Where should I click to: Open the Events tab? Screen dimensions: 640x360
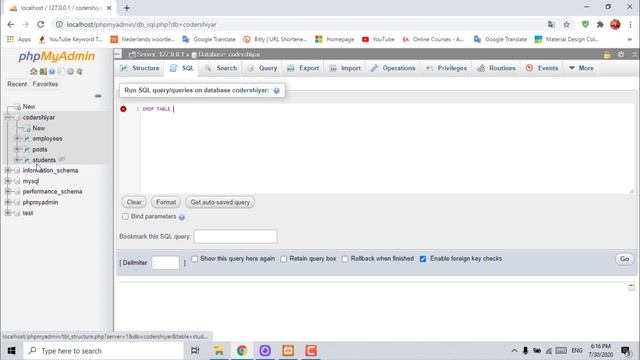pyautogui.click(x=542, y=68)
